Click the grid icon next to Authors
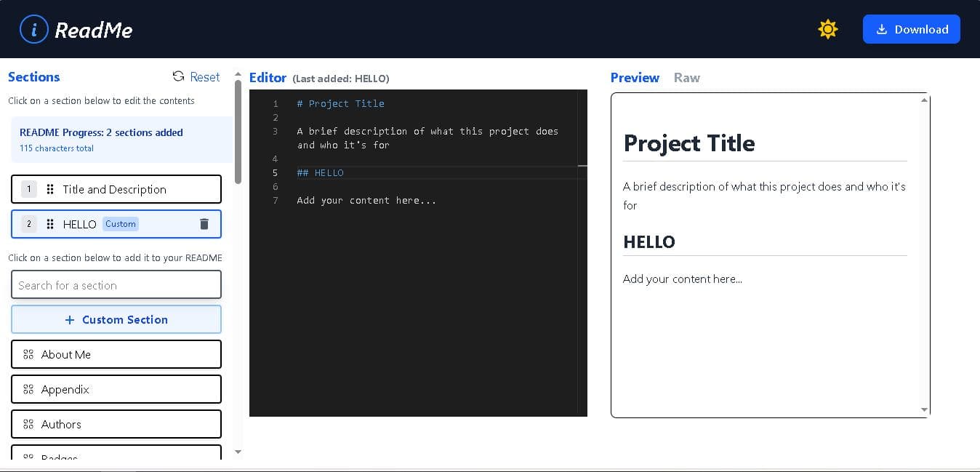Screen dimensions: 980x472 tap(28, 424)
